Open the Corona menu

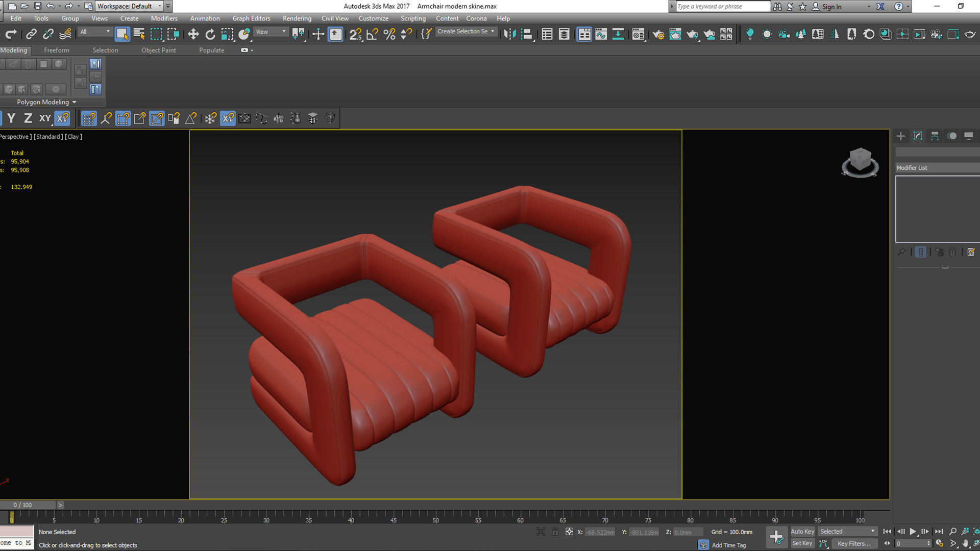pos(476,18)
